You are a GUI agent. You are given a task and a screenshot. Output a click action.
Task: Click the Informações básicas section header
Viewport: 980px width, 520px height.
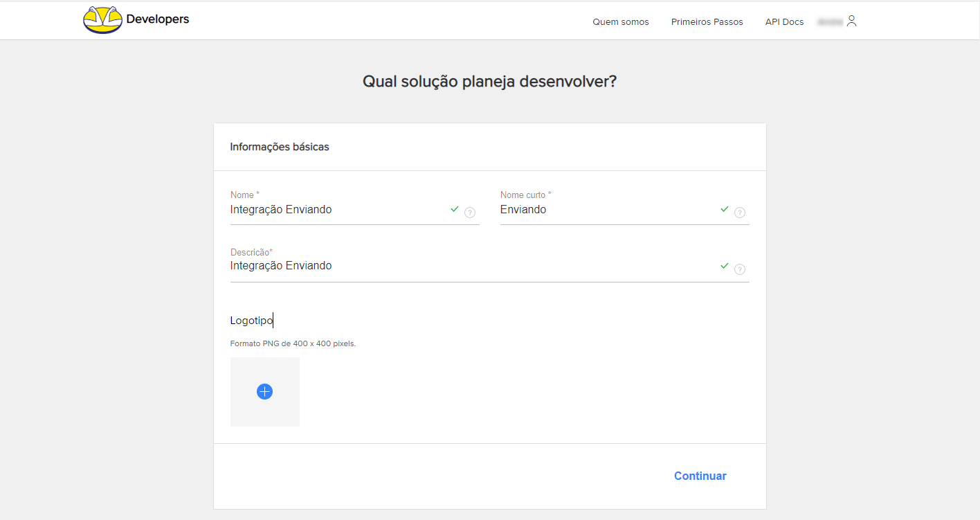280,147
